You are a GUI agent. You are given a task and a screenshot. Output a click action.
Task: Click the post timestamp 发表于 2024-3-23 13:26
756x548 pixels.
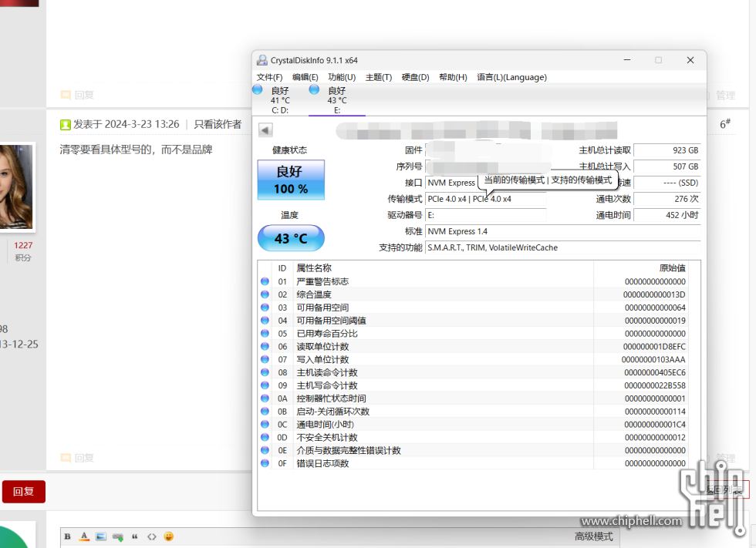click(127, 124)
